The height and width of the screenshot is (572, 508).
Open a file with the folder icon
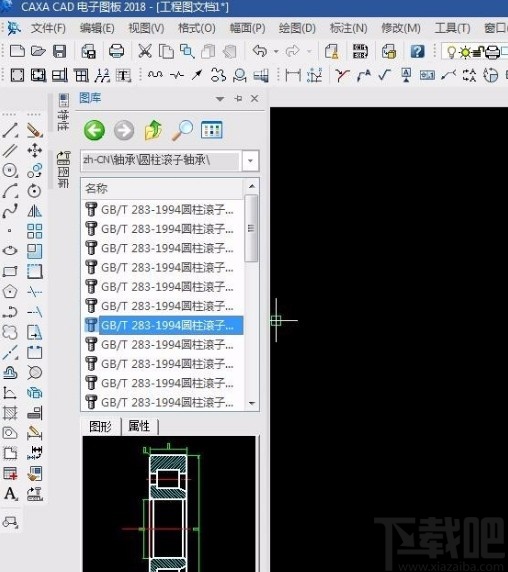click(x=38, y=51)
